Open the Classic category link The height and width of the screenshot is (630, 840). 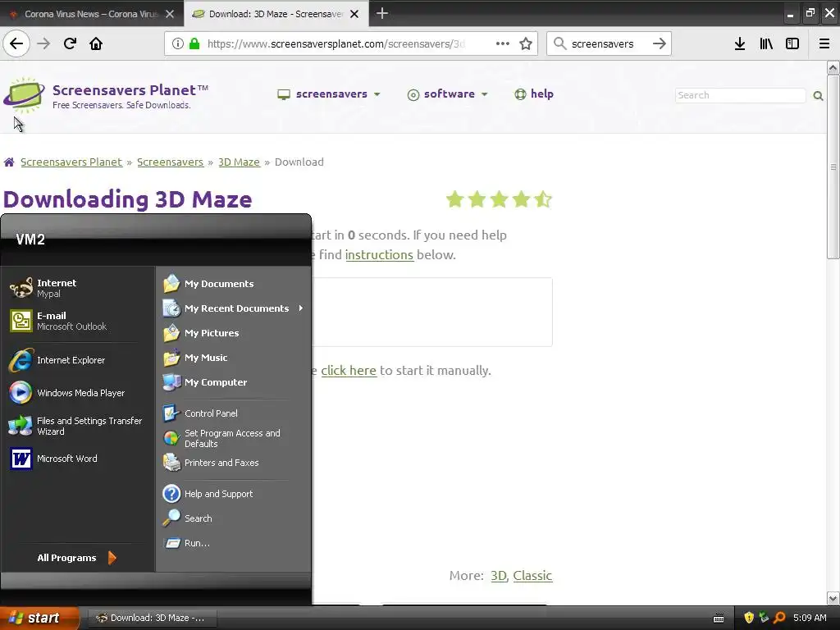point(532,575)
